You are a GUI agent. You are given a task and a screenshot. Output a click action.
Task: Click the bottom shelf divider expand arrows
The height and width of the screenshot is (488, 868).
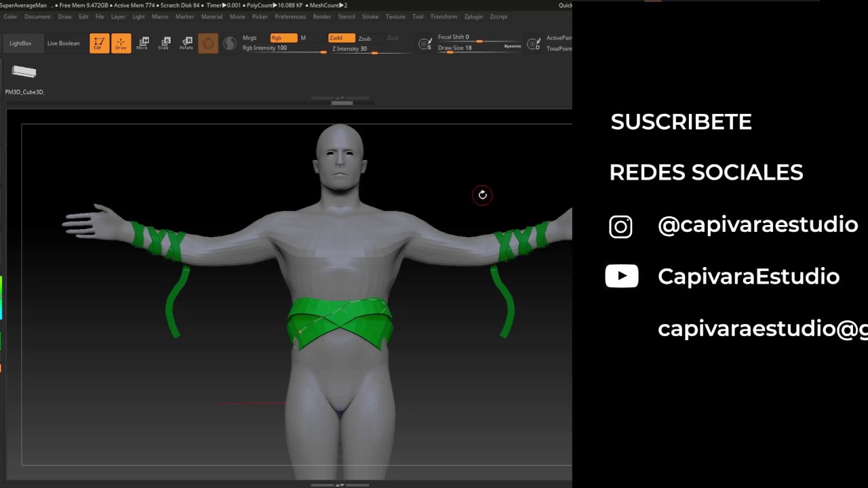point(340,484)
